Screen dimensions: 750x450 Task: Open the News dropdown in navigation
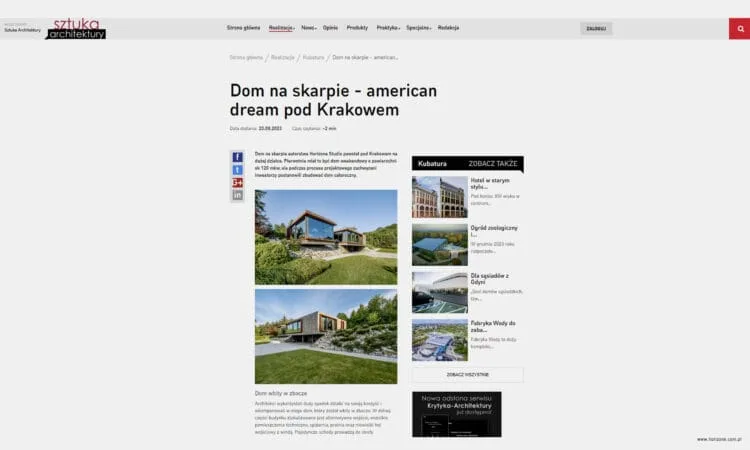coord(310,28)
